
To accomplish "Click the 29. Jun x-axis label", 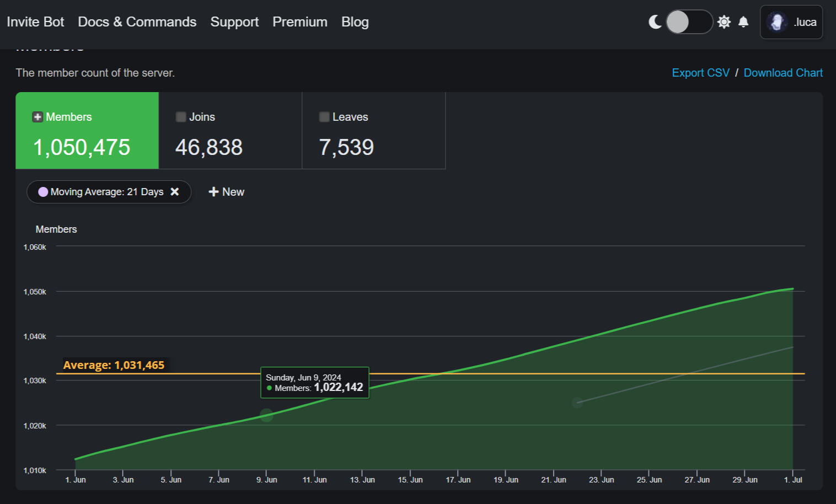I will coord(745,480).
